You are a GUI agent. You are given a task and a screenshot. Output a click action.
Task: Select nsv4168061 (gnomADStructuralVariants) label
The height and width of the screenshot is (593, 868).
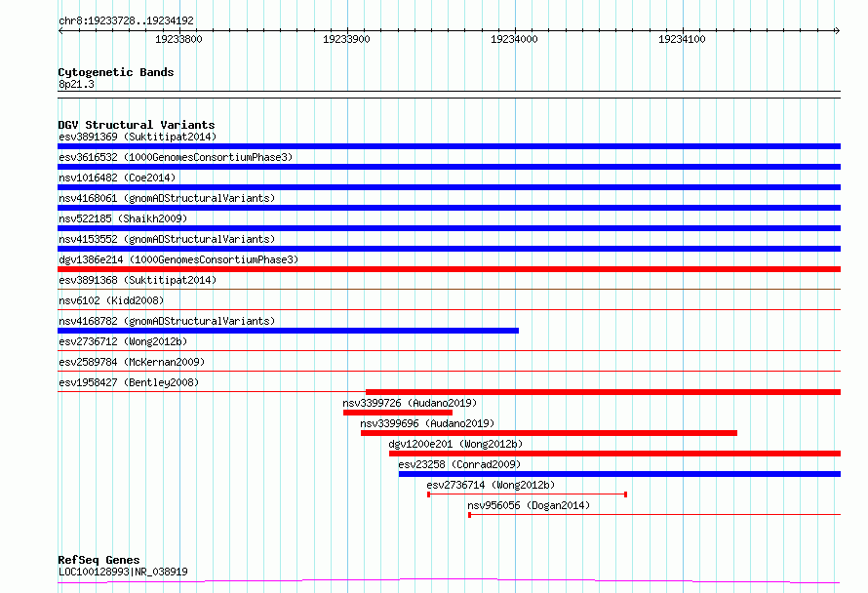click(x=167, y=198)
